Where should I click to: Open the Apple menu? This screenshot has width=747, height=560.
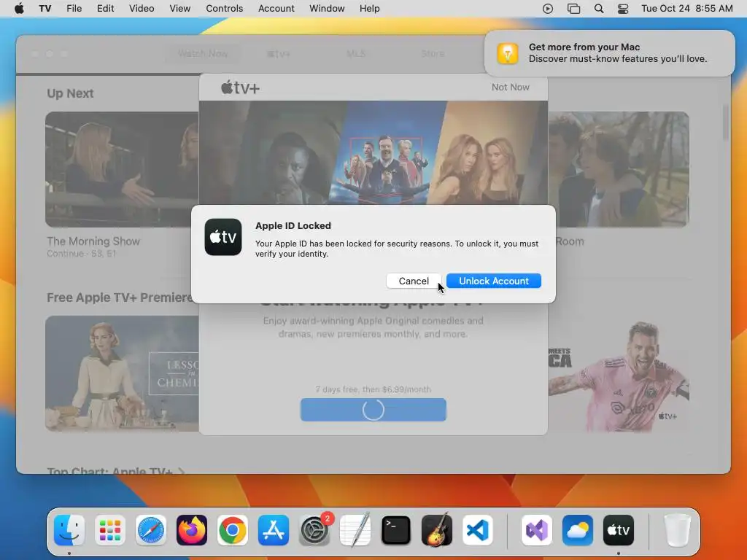(x=19, y=9)
